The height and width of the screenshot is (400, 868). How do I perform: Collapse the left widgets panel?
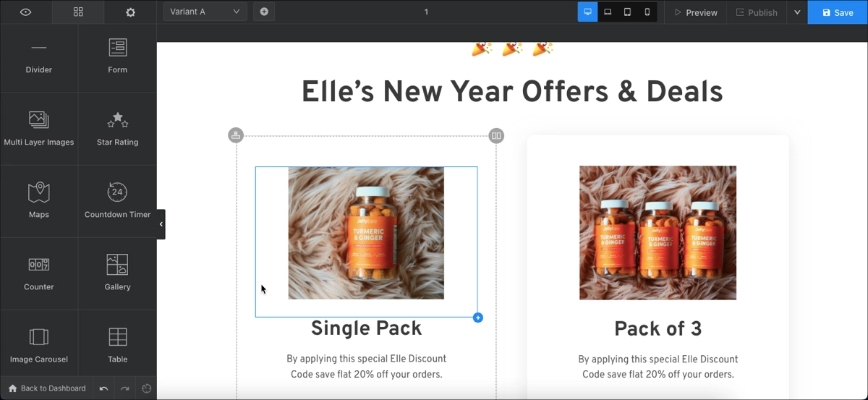click(161, 224)
